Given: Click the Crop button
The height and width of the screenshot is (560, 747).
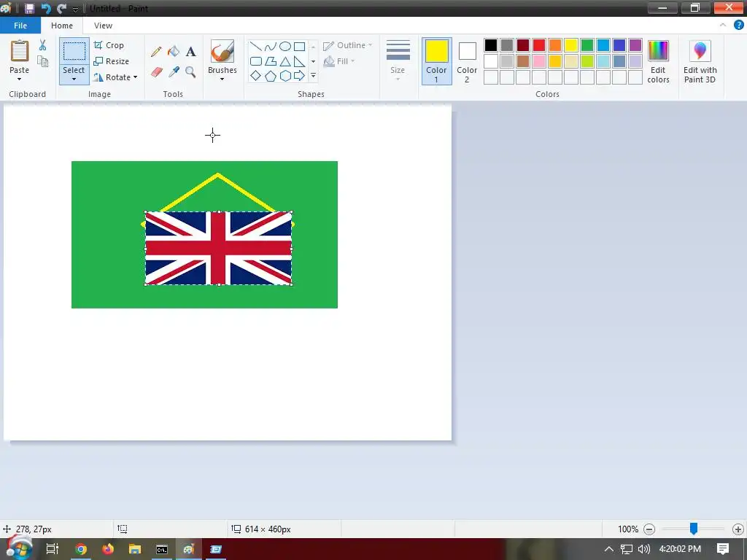Looking at the screenshot, I should [109, 45].
